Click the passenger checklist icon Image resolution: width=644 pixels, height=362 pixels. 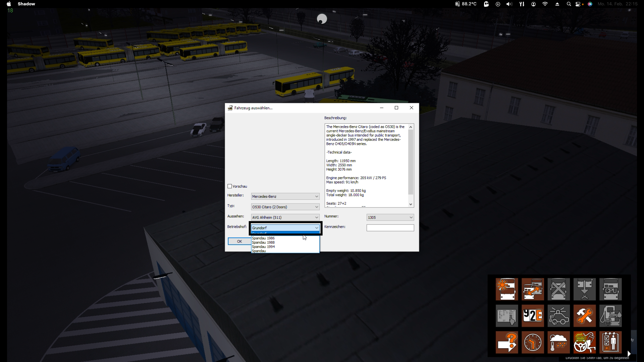click(610, 343)
